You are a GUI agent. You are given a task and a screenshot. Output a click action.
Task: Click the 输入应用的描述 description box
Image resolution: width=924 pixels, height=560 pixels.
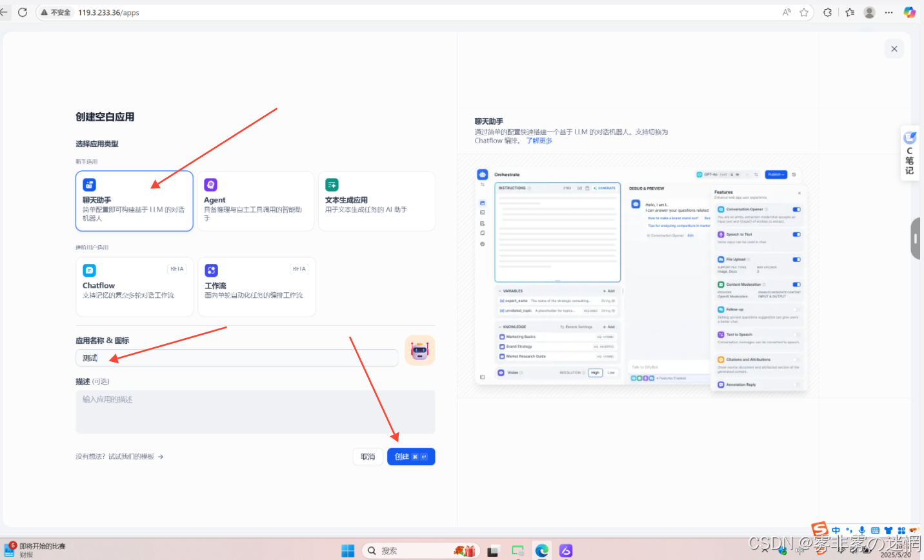[x=256, y=412]
